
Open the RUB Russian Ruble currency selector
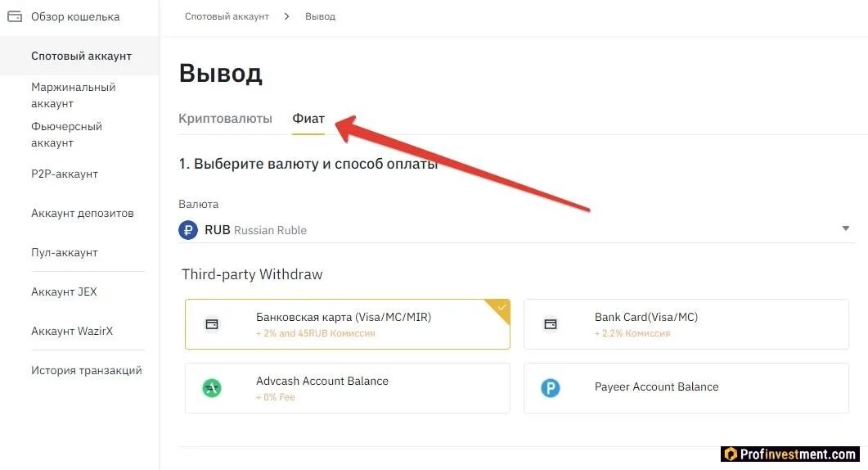(516, 230)
